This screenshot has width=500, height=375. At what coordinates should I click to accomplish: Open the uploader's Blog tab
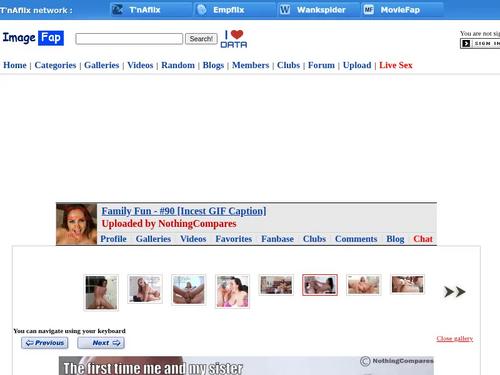click(x=395, y=239)
